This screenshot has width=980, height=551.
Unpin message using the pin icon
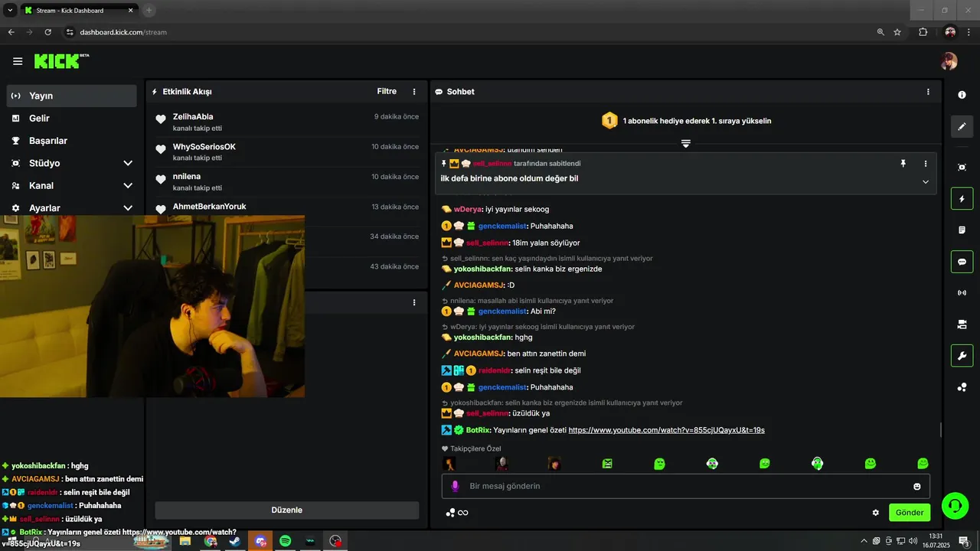[903, 164]
